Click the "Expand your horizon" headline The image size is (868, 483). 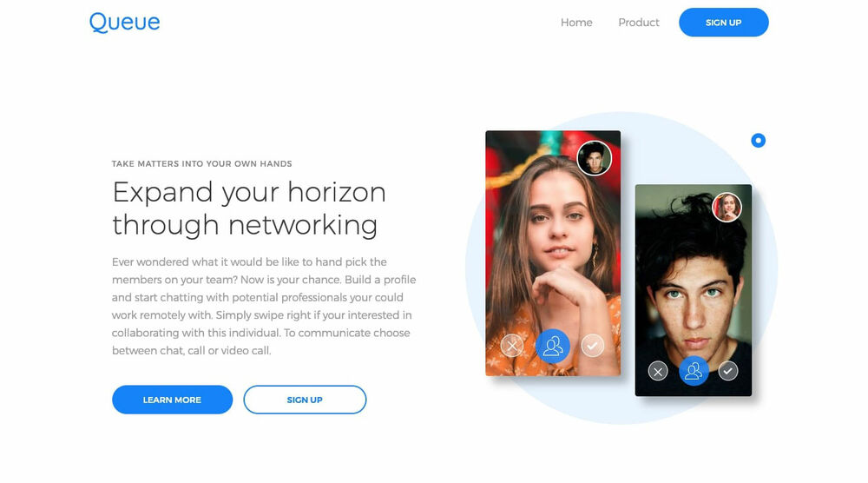coord(249,192)
